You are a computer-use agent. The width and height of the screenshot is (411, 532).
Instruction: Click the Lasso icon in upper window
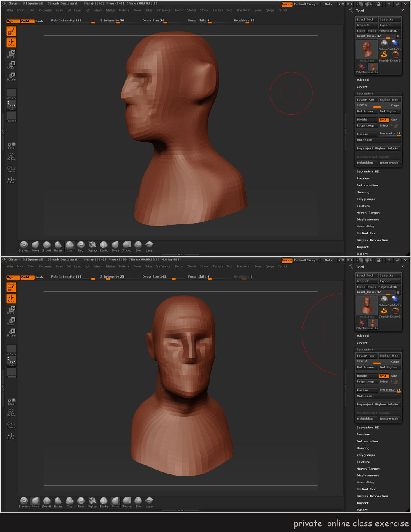[x=11, y=169]
